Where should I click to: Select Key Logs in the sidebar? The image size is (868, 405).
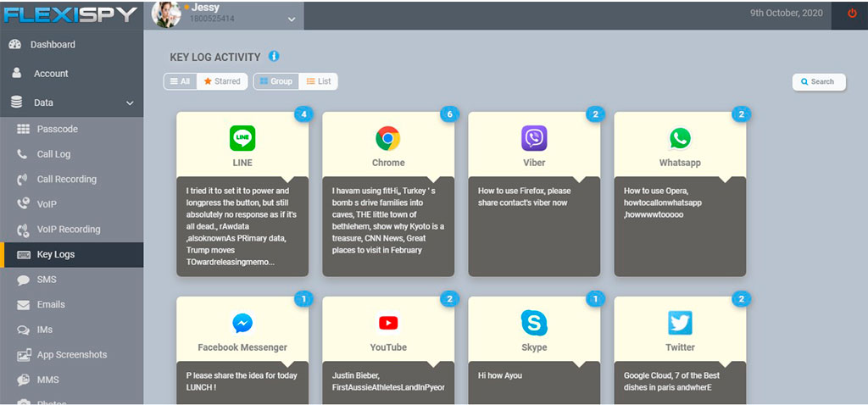click(x=71, y=254)
